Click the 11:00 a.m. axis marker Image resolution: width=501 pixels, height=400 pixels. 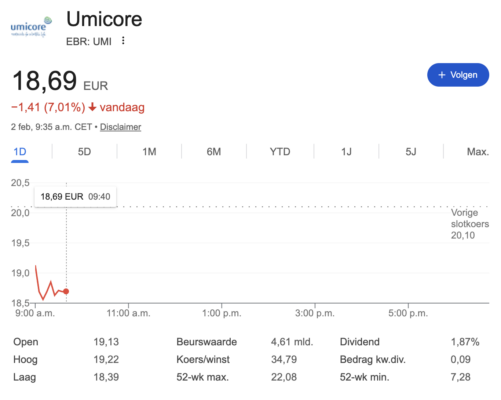(x=128, y=313)
